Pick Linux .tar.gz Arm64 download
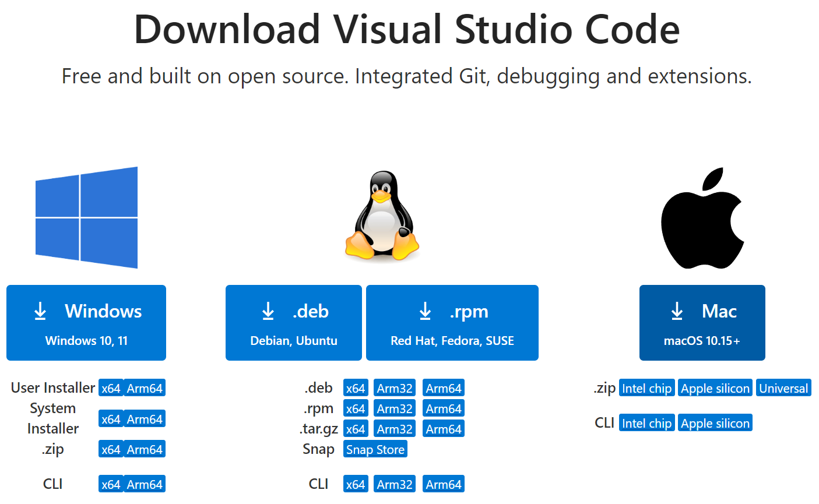The height and width of the screenshot is (504, 819). point(444,429)
